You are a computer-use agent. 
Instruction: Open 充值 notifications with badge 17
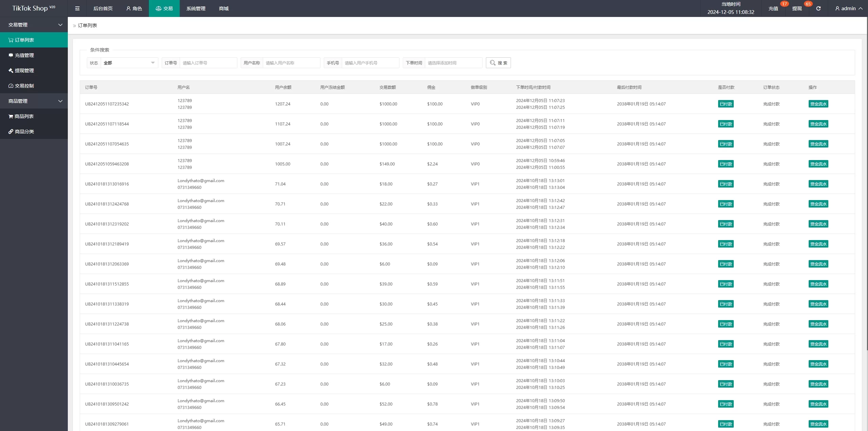[x=773, y=8]
